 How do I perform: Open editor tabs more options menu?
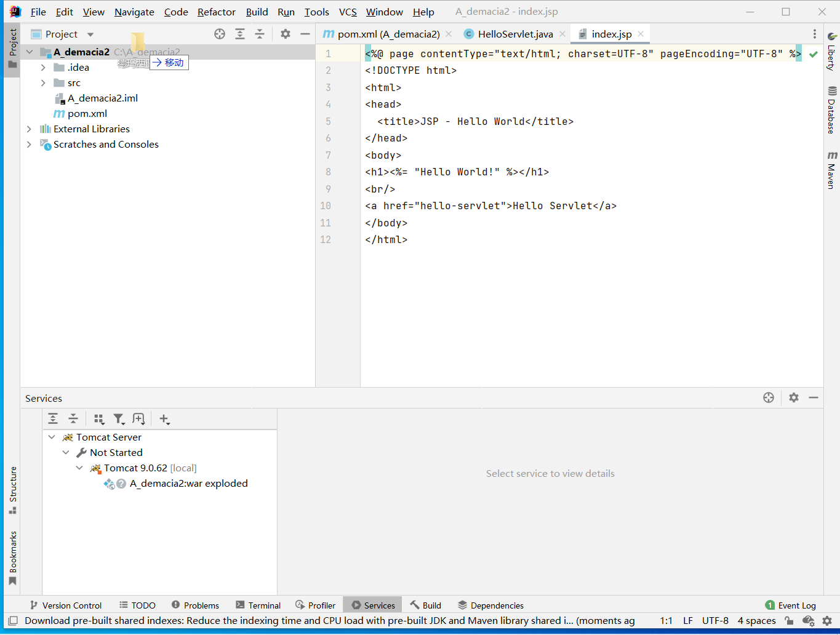coord(815,34)
